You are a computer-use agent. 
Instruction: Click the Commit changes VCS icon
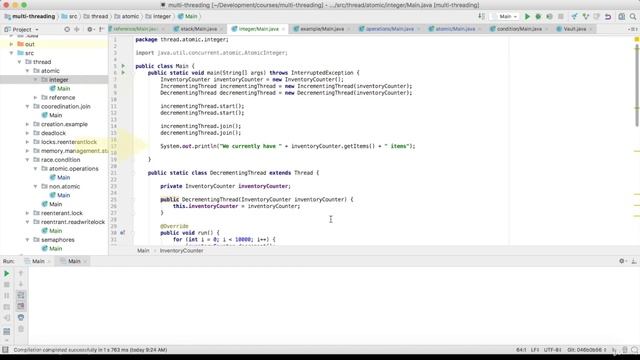(x=586, y=17)
